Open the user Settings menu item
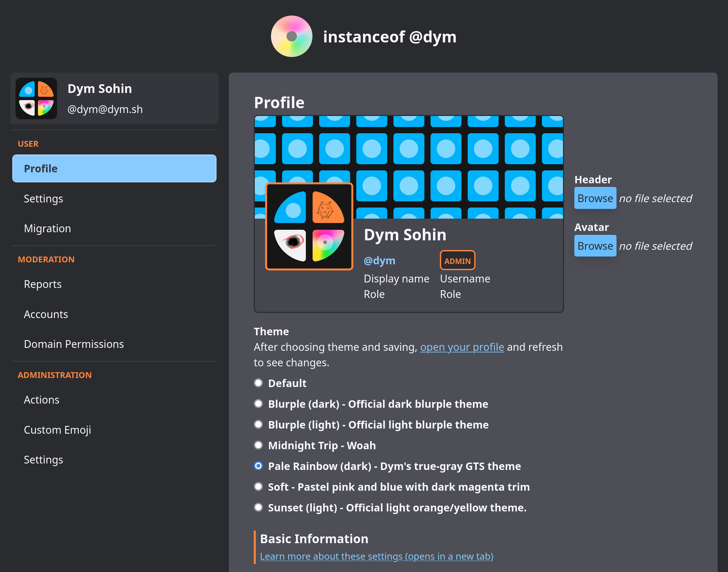Image resolution: width=728 pixels, height=572 pixels. point(43,199)
